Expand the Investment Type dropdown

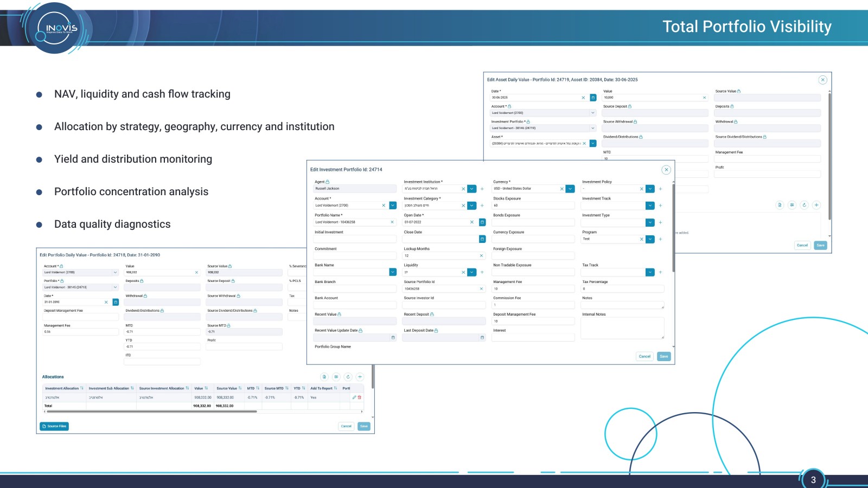pos(650,222)
